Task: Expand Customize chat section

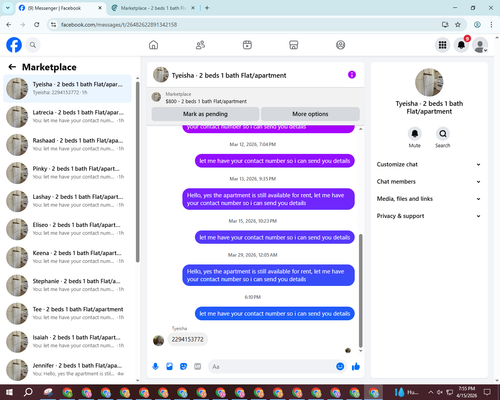Action: tap(429, 164)
